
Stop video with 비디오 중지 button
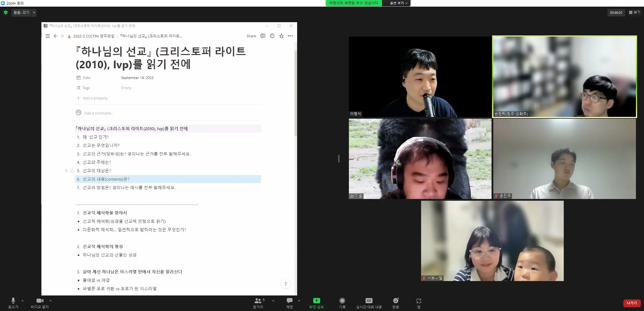click(x=40, y=303)
